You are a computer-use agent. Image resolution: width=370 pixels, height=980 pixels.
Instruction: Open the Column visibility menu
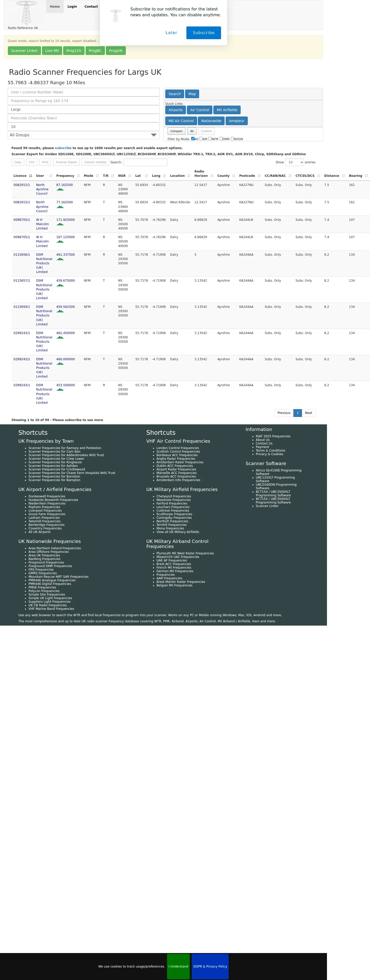(x=95, y=163)
